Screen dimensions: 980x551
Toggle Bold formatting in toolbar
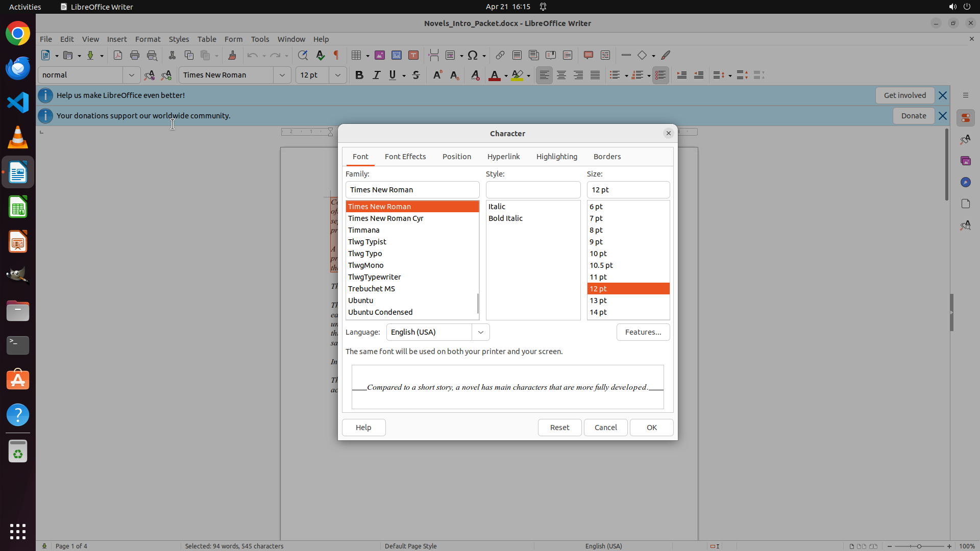[x=359, y=75]
